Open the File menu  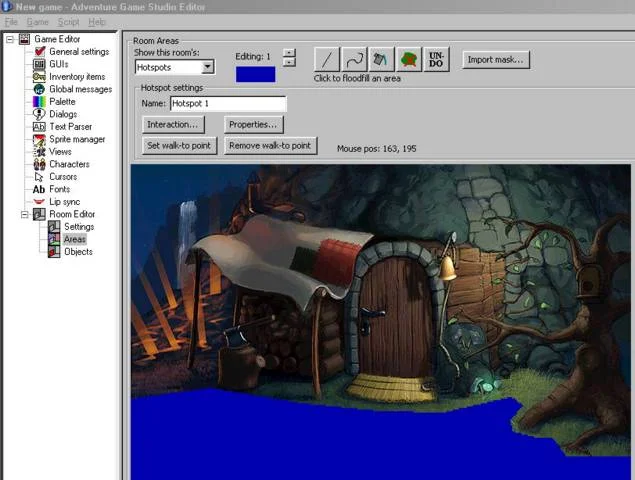(x=11, y=22)
